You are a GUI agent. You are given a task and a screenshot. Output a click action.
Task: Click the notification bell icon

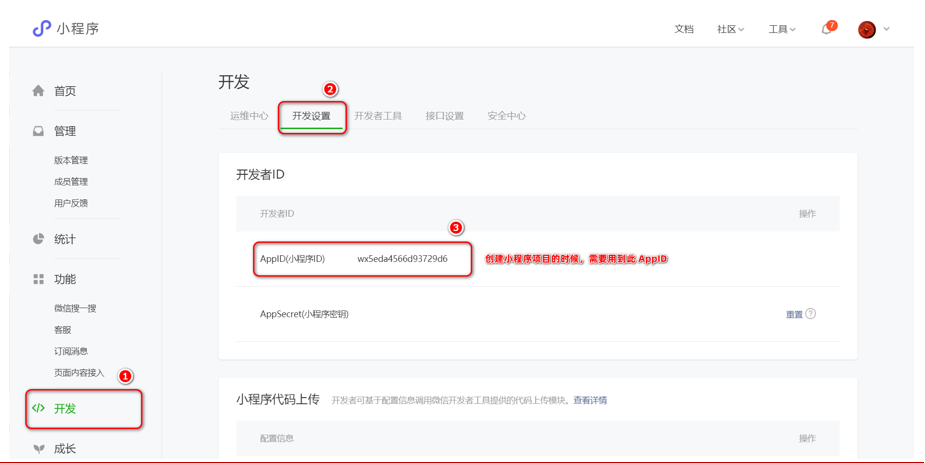point(826,30)
